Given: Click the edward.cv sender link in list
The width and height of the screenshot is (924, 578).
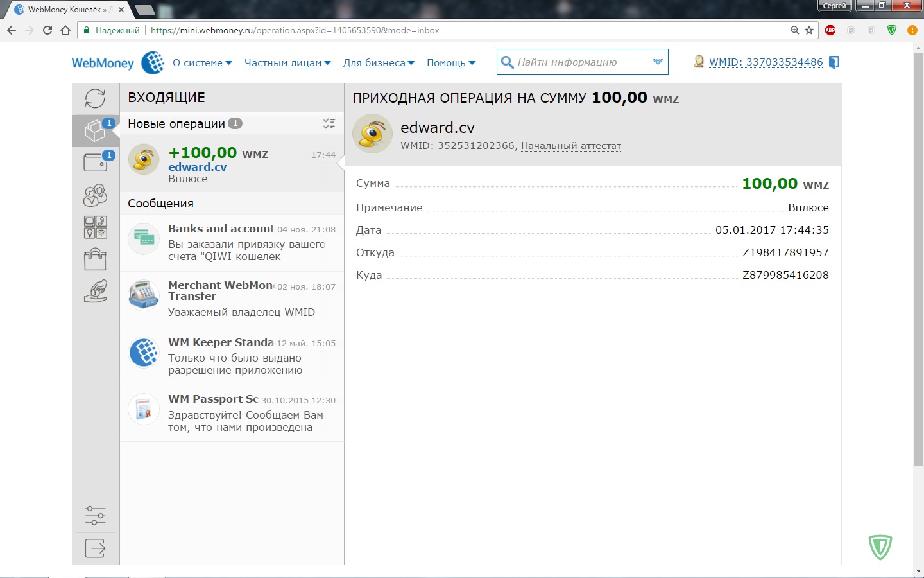Looking at the screenshot, I should pyautogui.click(x=198, y=167).
